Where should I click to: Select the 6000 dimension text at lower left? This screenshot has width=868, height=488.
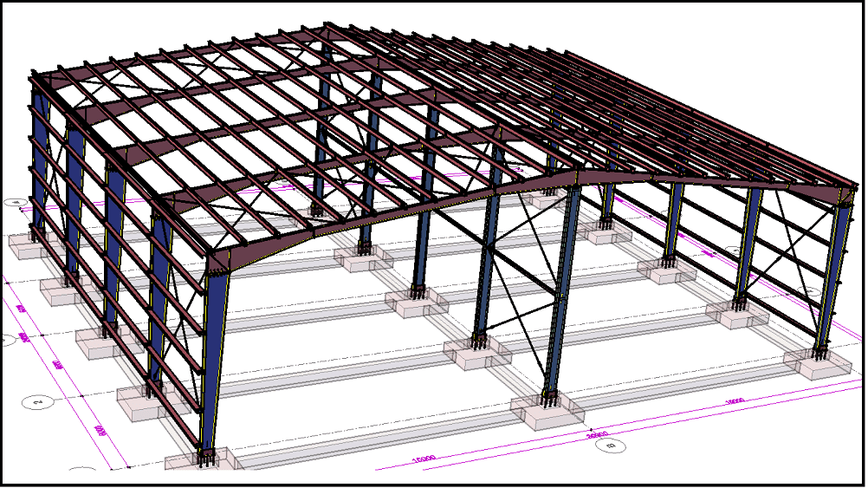[x=100, y=430]
